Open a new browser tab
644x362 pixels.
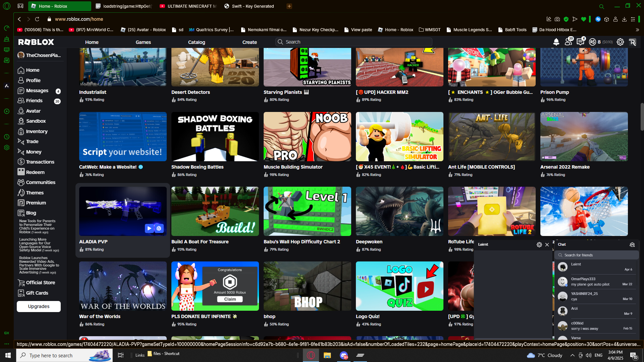[x=289, y=6]
